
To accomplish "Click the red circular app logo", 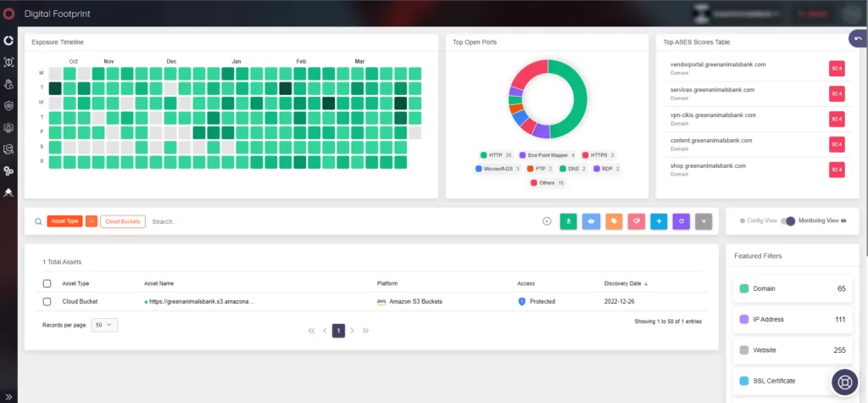I will (x=8, y=14).
